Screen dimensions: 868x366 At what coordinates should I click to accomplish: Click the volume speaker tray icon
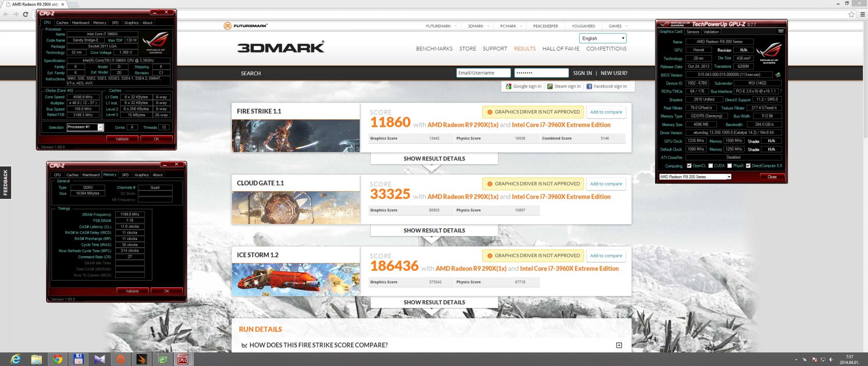(x=831, y=360)
